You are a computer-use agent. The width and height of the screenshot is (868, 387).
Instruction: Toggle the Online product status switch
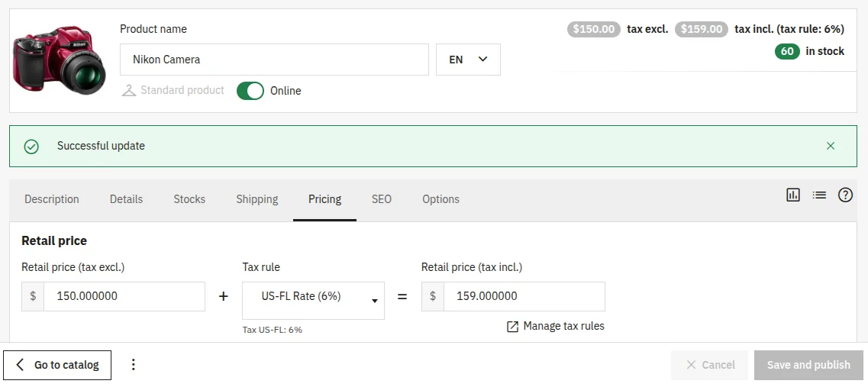[x=250, y=91]
